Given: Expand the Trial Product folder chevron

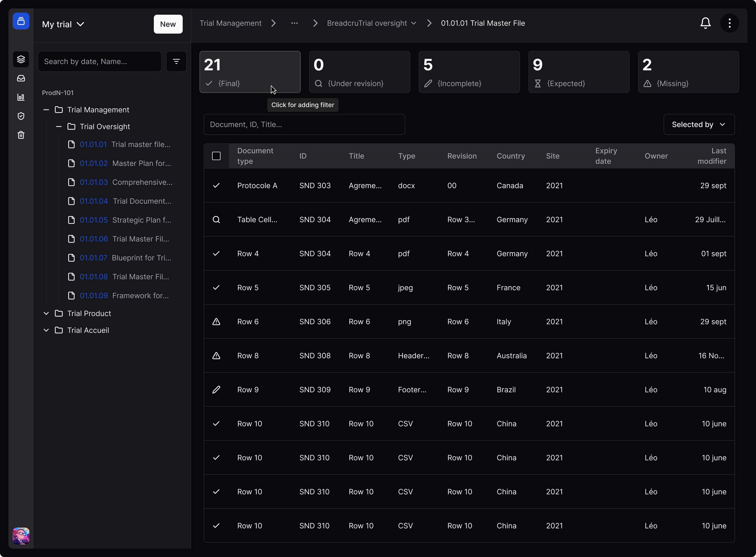Looking at the screenshot, I should (46, 313).
